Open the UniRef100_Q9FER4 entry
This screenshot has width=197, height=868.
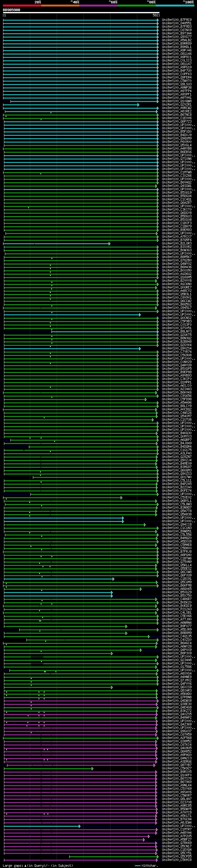[x=176, y=78]
